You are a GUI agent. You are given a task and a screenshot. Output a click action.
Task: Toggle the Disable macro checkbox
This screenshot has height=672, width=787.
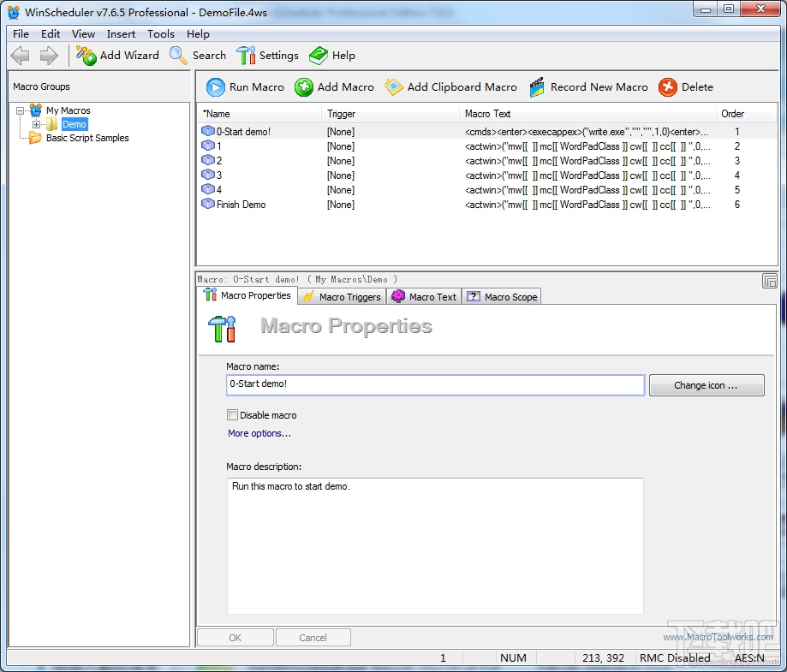232,414
